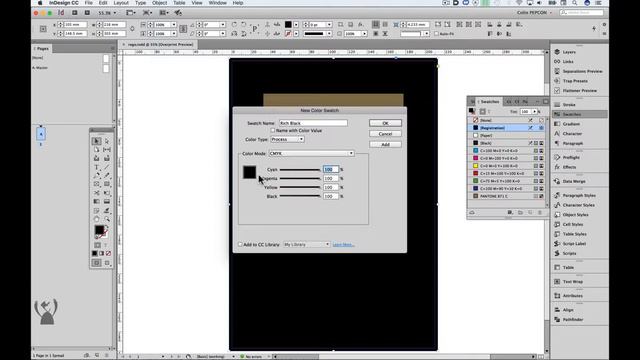Open the Data Merge panel
Screen dimensions: 640x360
pyautogui.click(x=574, y=182)
